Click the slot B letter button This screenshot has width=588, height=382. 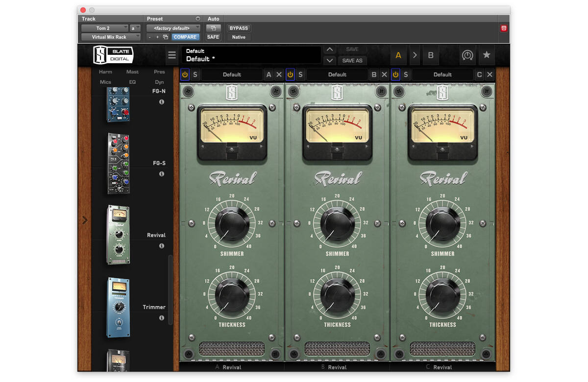[x=374, y=74]
